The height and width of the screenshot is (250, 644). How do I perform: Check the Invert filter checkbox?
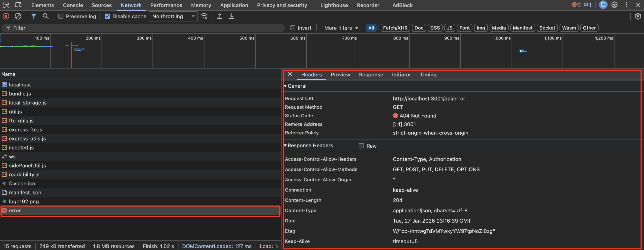(x=292, y=28)
